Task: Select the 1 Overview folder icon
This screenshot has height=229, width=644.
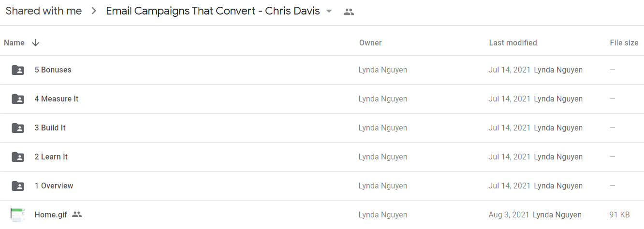Action: click(18, 186)
